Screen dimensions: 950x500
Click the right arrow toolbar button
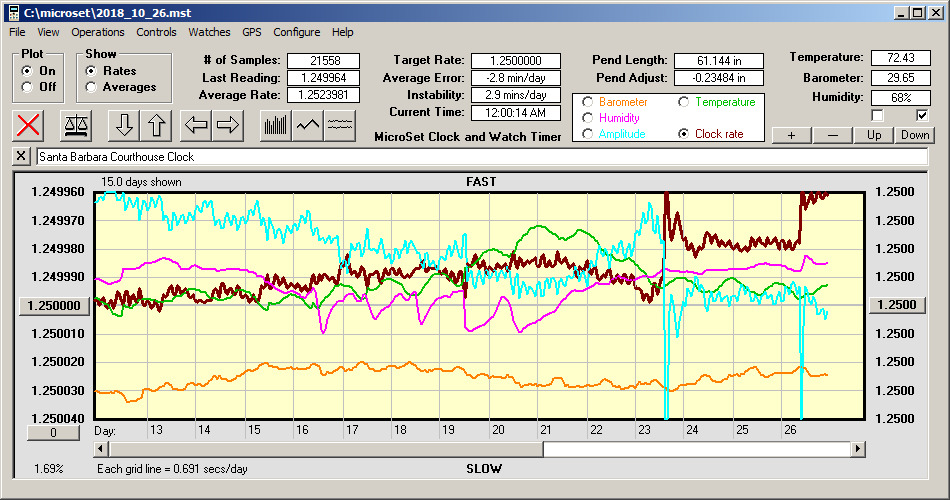(x=227, y=125)
